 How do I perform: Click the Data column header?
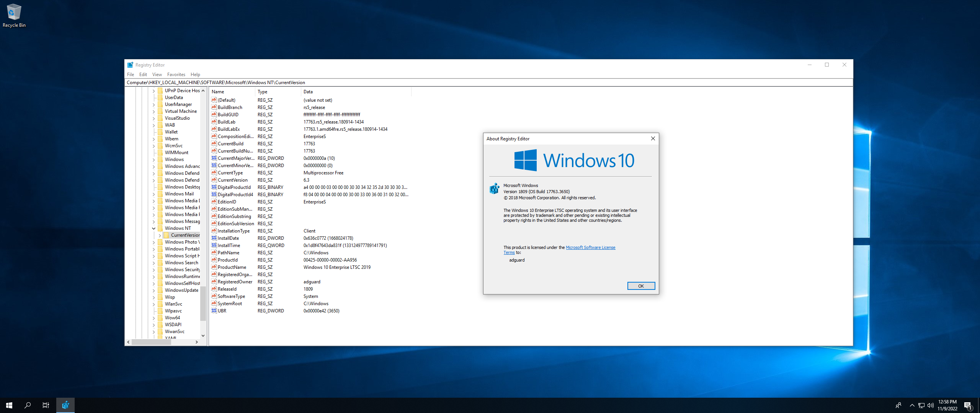click(356, 92)
